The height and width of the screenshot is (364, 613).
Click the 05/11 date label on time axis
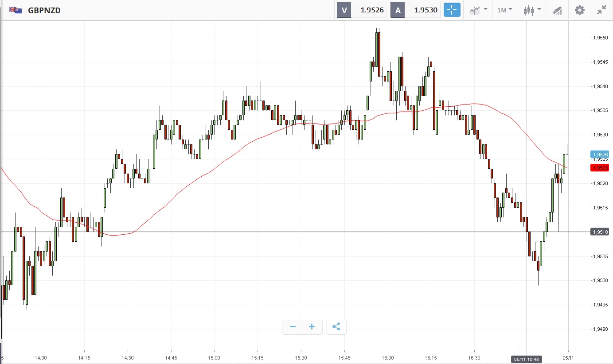coord(569,357)
